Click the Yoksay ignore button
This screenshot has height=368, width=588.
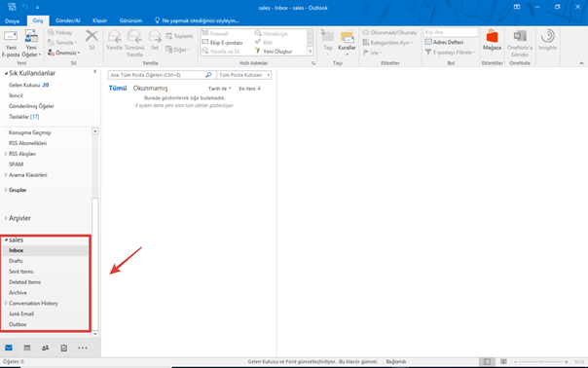[59, 33]
